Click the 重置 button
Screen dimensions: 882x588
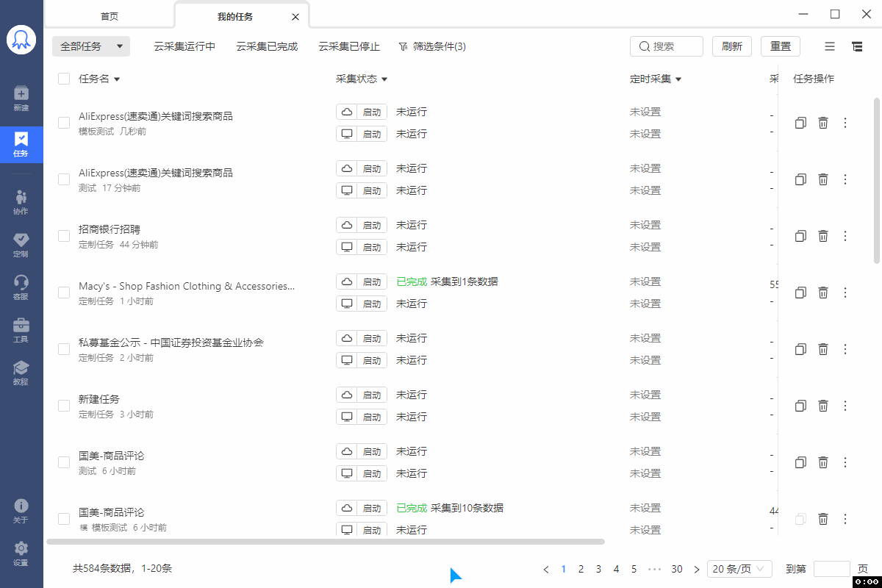point(781,46)
